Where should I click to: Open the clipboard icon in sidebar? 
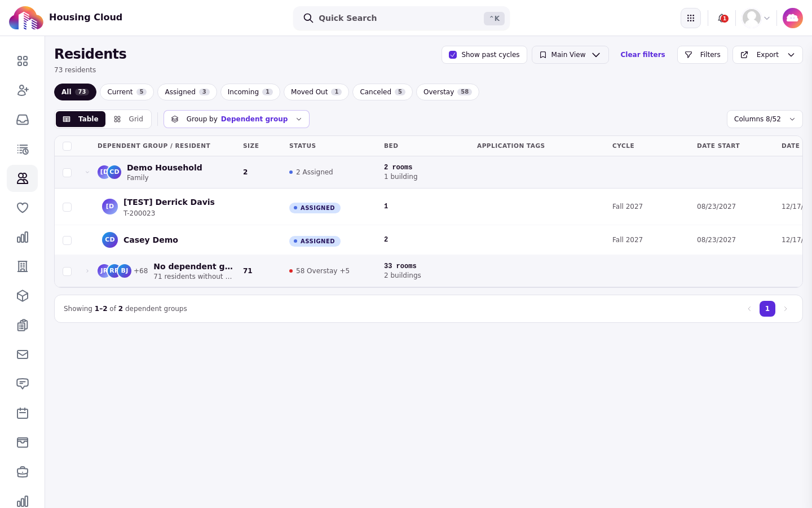[23, 325]
